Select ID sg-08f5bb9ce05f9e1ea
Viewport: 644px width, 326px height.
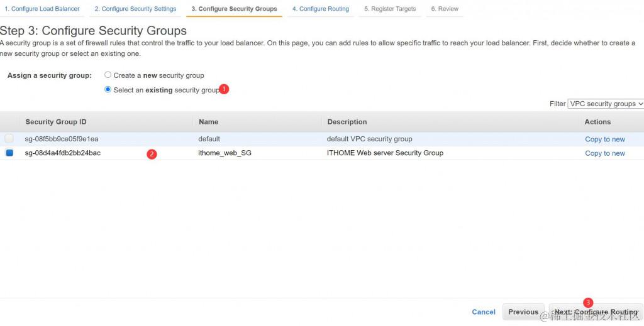point(62,139)
